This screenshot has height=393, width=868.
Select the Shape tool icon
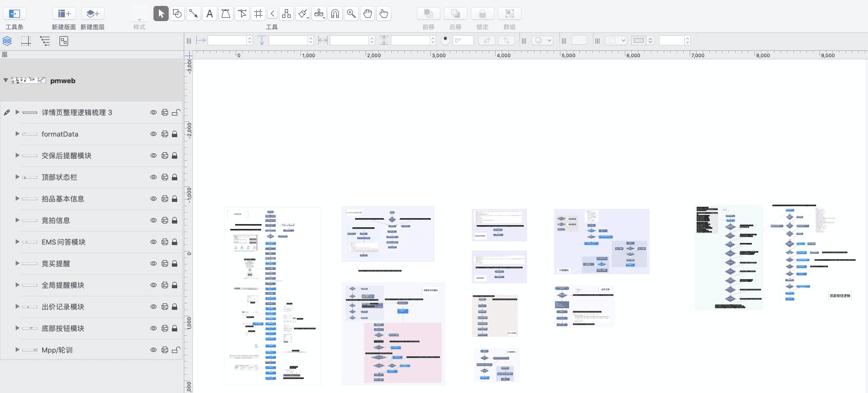(x=177, y=13)
